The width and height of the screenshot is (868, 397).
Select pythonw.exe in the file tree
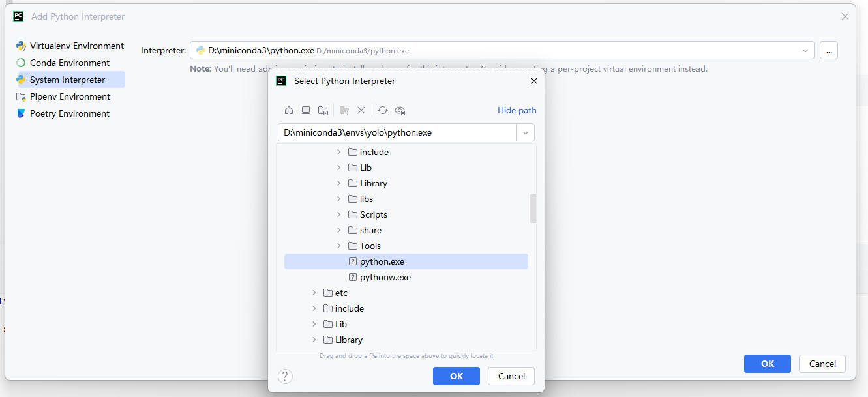click(406, 277)
